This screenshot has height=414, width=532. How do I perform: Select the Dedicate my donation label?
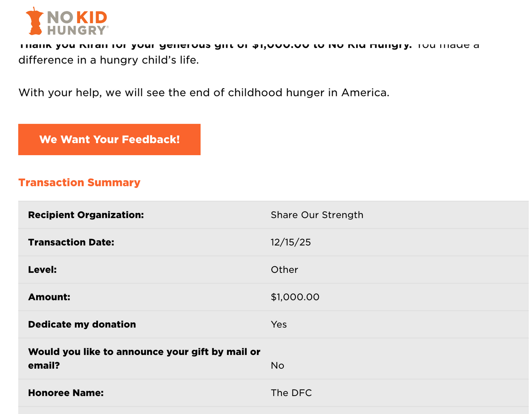82,325
